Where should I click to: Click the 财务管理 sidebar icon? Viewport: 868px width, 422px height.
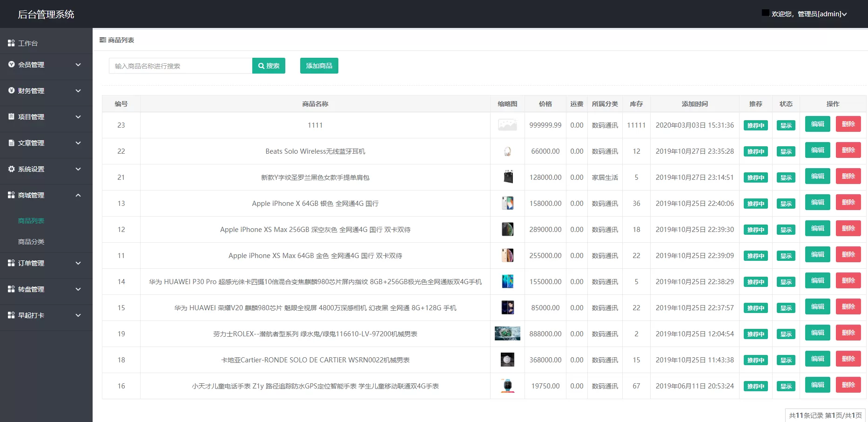point(11,91)
